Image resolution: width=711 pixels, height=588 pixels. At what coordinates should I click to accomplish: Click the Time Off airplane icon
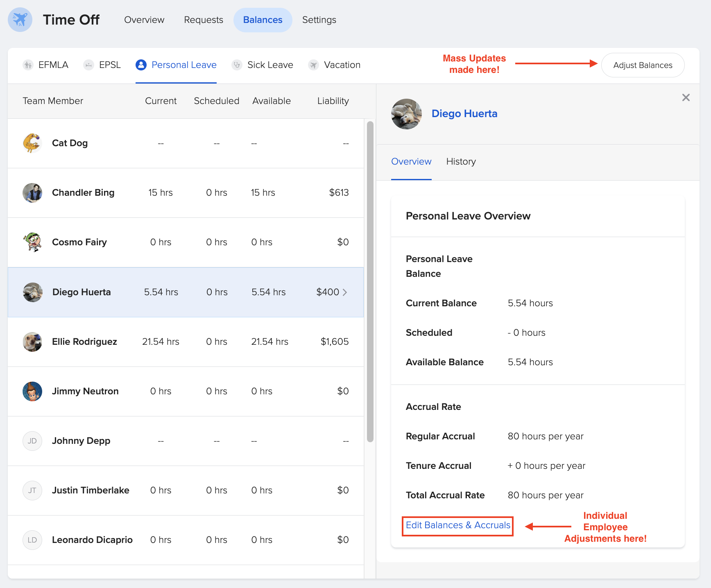tap(20, 19)
